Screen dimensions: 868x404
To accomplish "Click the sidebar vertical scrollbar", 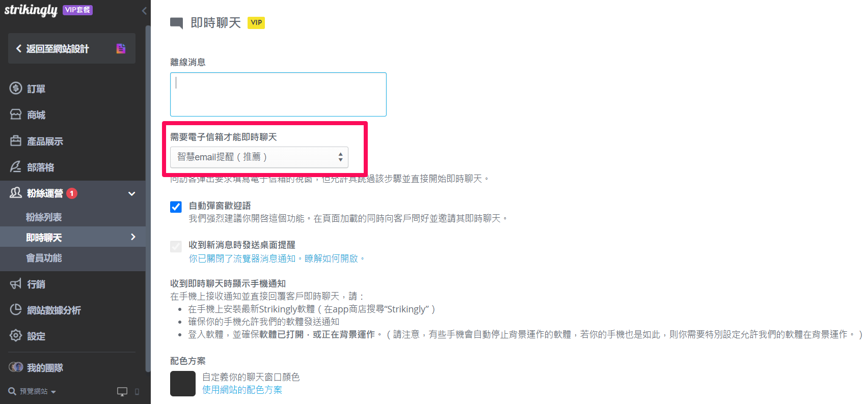I will pos(148,198).
